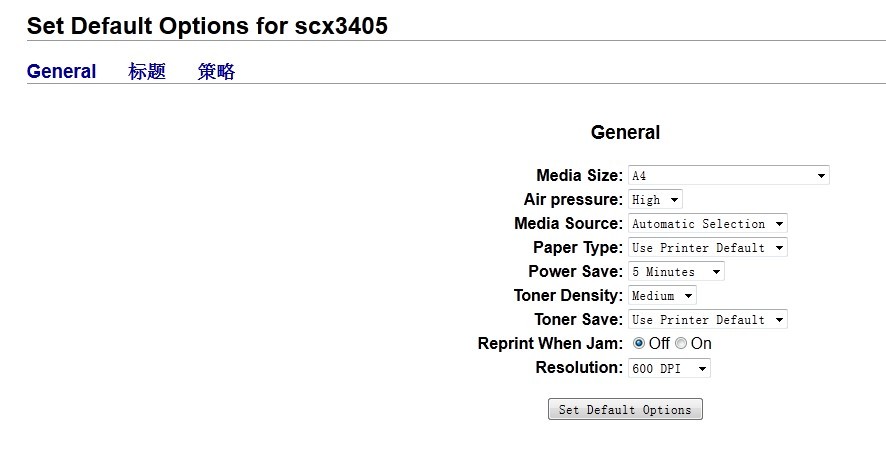Open the Toner Density dropdown
The width and height of the screenshot is (886, 465).
coord(662,296)
